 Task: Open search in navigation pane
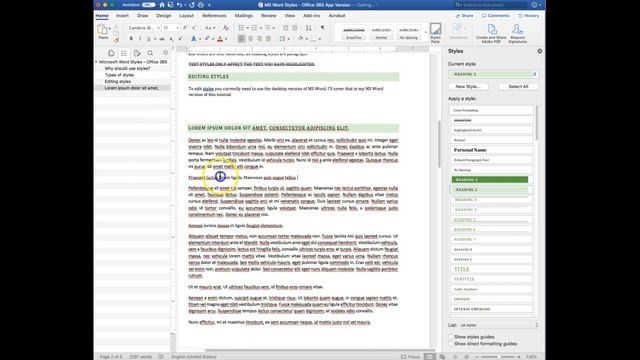pyautogui.click(x=150, y=53)
